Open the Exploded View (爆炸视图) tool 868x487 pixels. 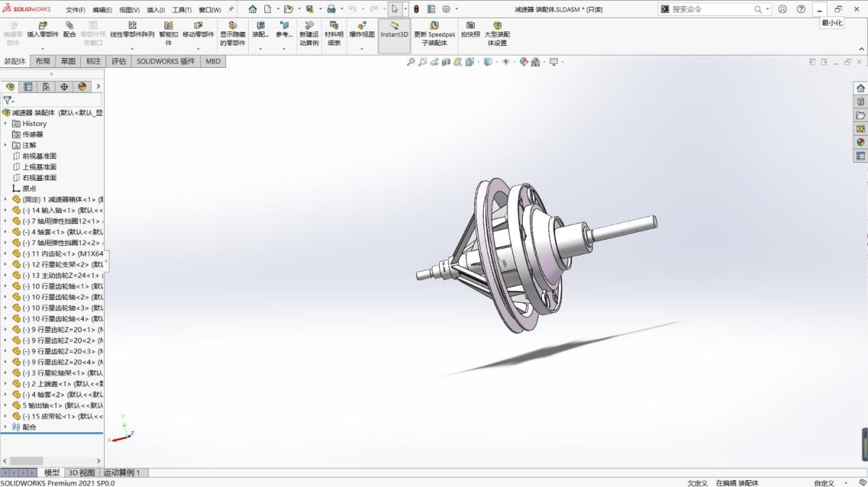[x=362, y=30]
